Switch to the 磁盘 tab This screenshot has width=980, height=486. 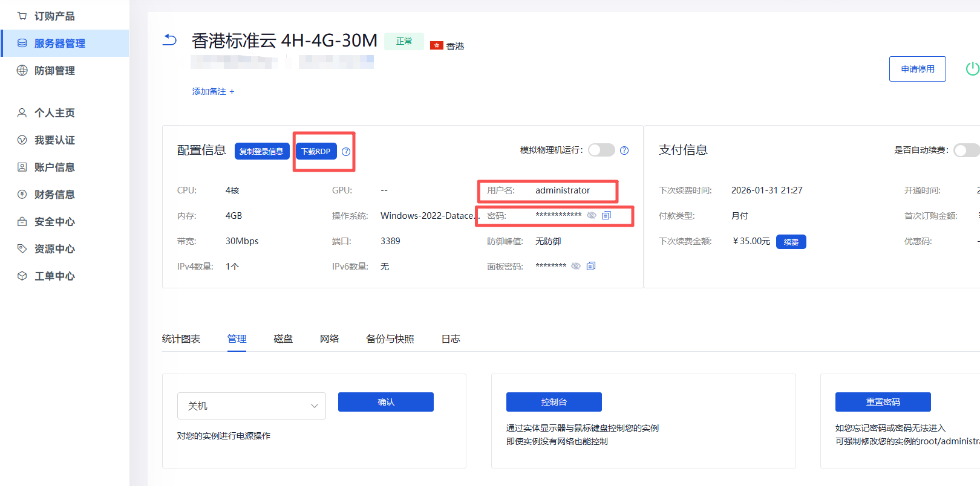(x=283, y=339)
